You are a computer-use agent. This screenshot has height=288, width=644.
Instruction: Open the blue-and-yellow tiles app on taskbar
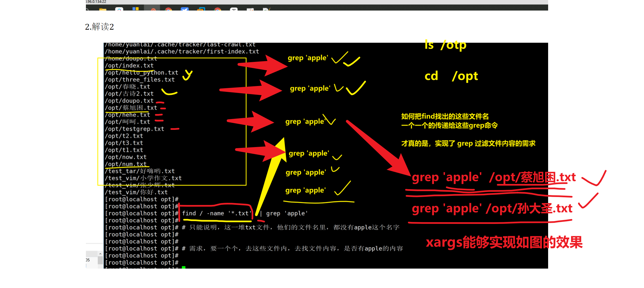tap(136, 9)
